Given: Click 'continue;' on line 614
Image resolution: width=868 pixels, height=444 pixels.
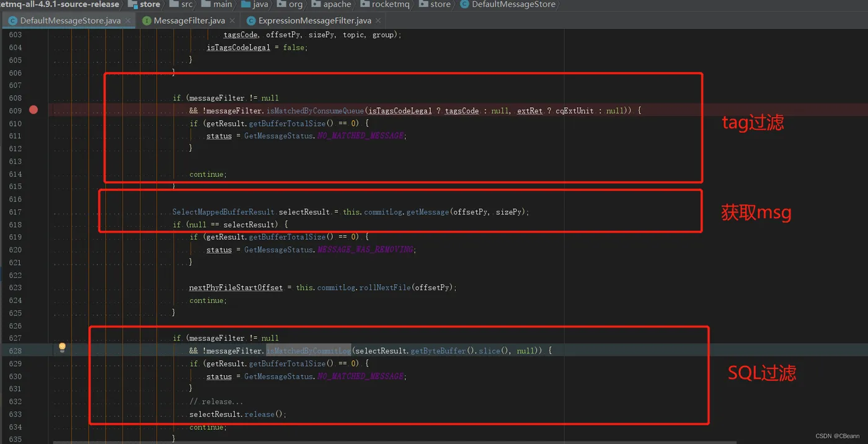Looking at the screenshot, I should pyautogui.click(x=208, y=174).
